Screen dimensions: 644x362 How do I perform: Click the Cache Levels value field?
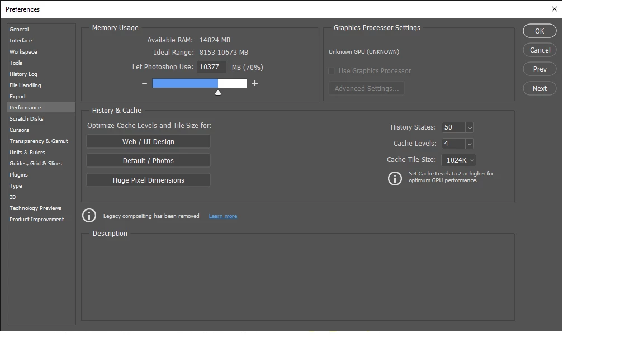(x=453, y=144)
